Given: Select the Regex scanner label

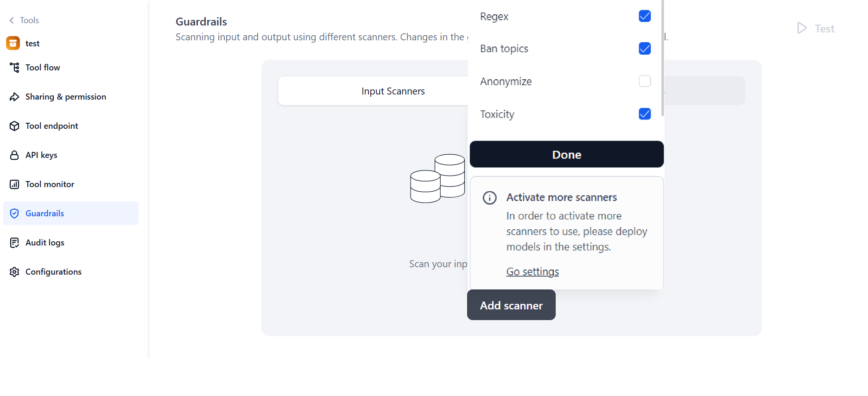Looking at the screenshot, I should tap(494, 17).
